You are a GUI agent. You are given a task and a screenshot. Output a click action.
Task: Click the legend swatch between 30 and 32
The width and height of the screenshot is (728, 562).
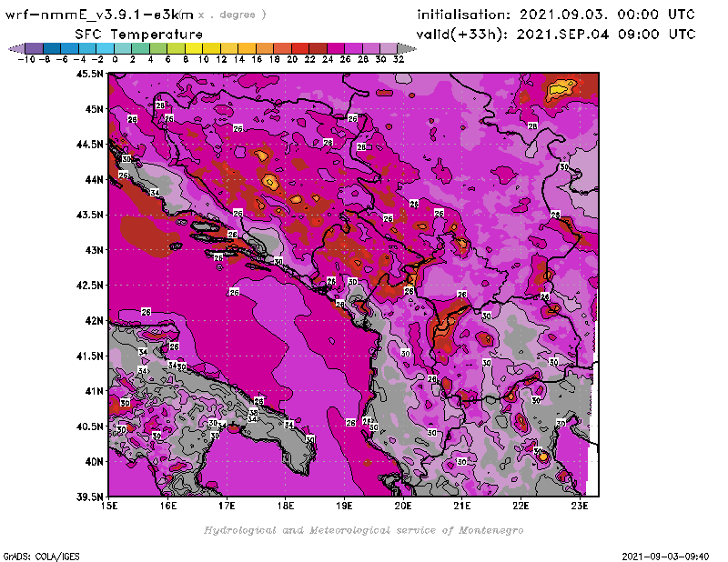pos(389,48)
